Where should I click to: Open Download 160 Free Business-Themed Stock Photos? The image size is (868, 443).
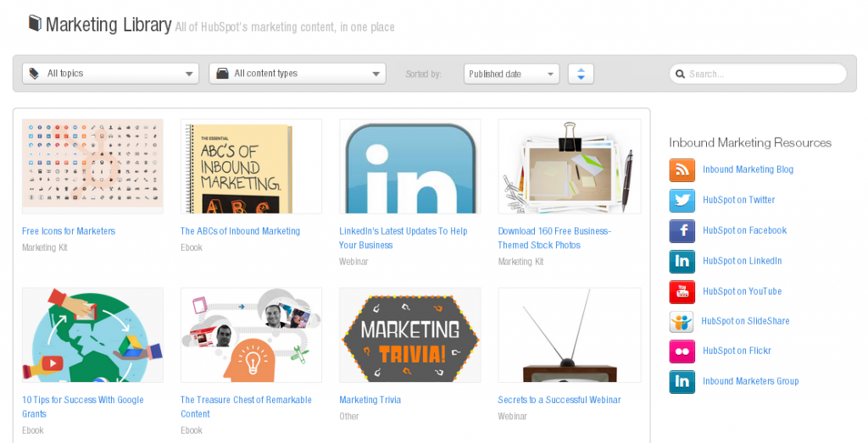click(554, 238)
